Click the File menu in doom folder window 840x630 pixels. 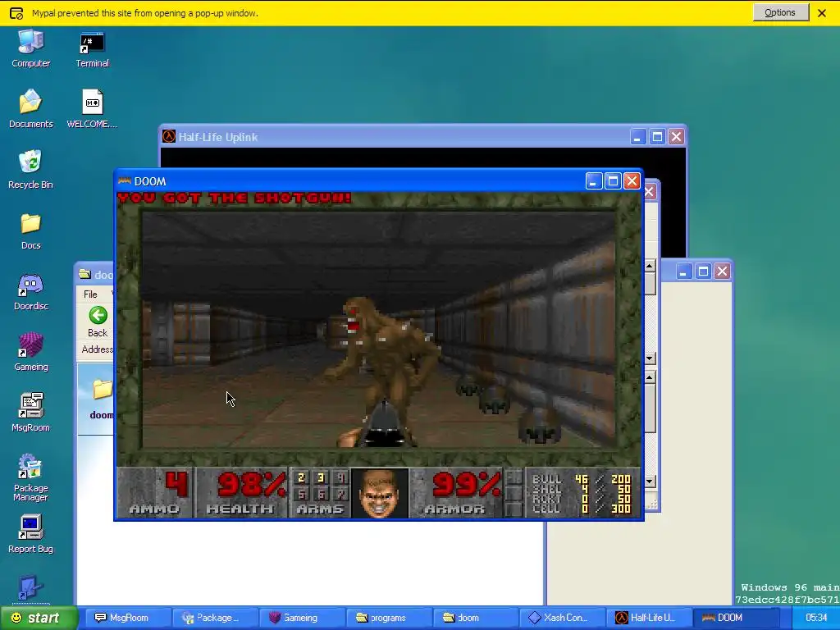click(90, 294)
